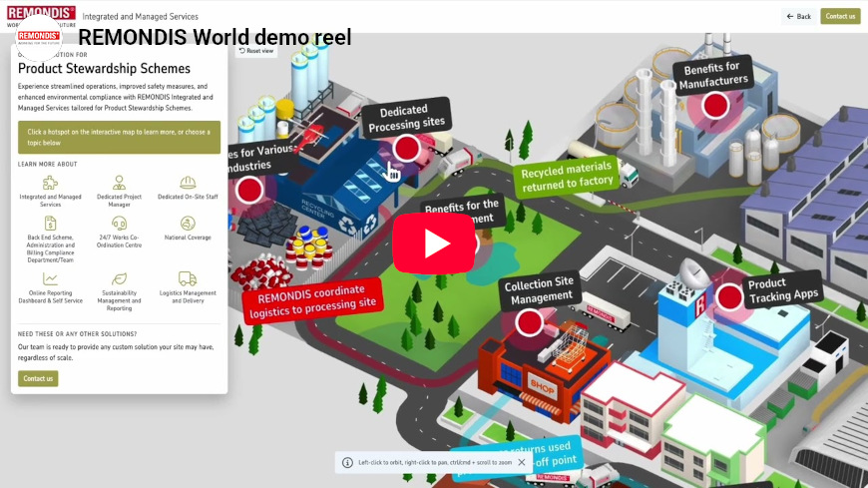
Task: Select the Benefits for Manufacturers hotspot
Action: (x=714, y=105)
